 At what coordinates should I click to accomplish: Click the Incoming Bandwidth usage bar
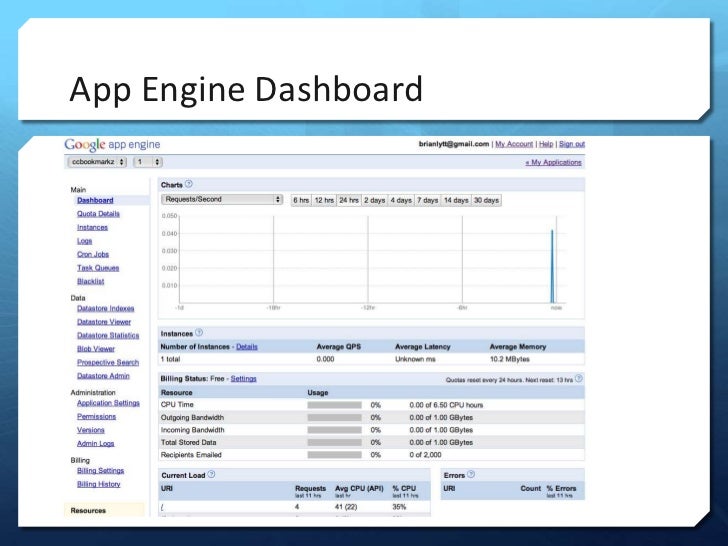(334, 430)
